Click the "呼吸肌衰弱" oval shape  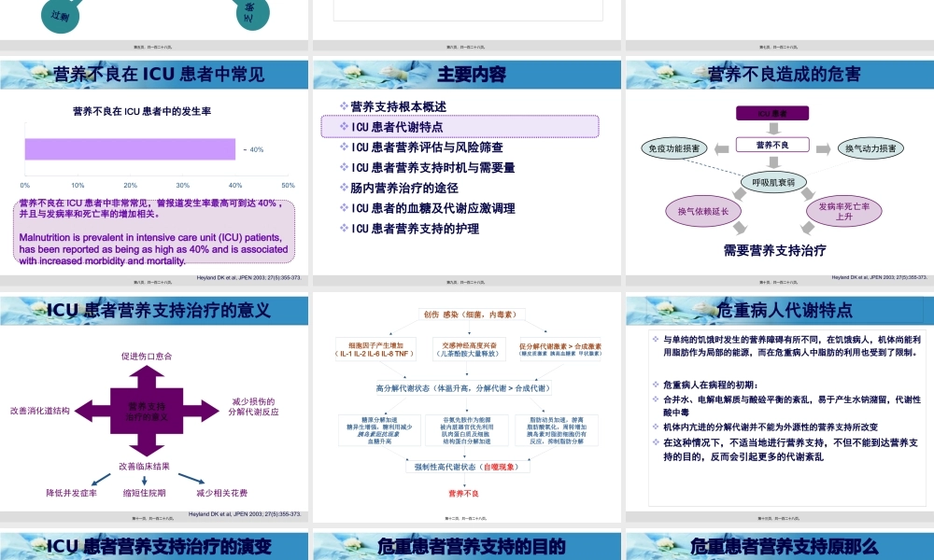[x=773, y=182]
